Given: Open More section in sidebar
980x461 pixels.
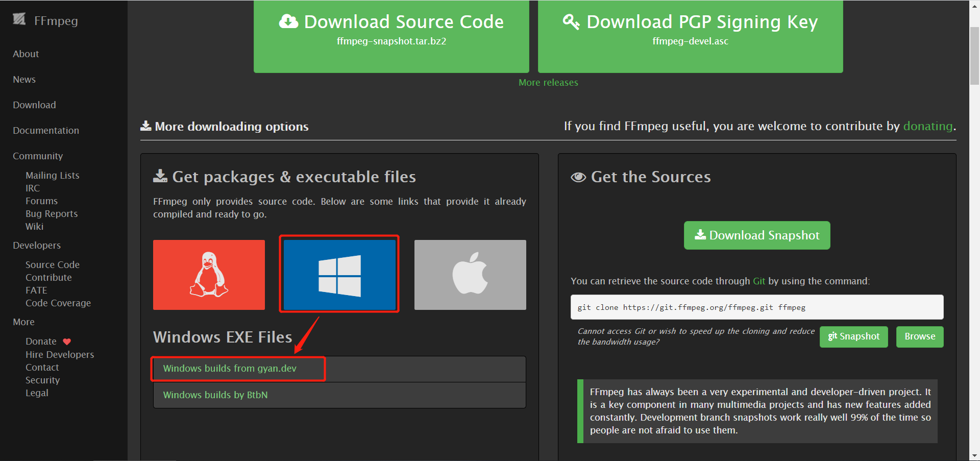Looking at the screenshot, I should point(23,322).
